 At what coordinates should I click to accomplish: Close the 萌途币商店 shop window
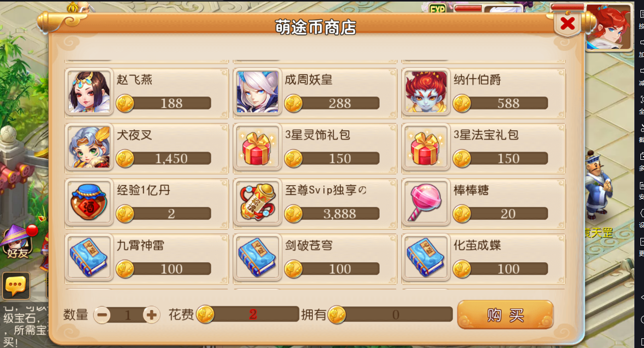(x=567, y=23)
